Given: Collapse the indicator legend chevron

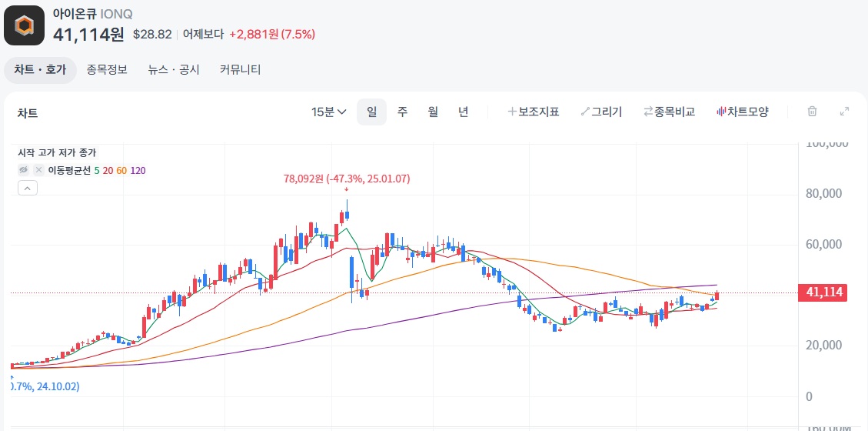Looking at the screenshot, I should [x=28, y=188].
